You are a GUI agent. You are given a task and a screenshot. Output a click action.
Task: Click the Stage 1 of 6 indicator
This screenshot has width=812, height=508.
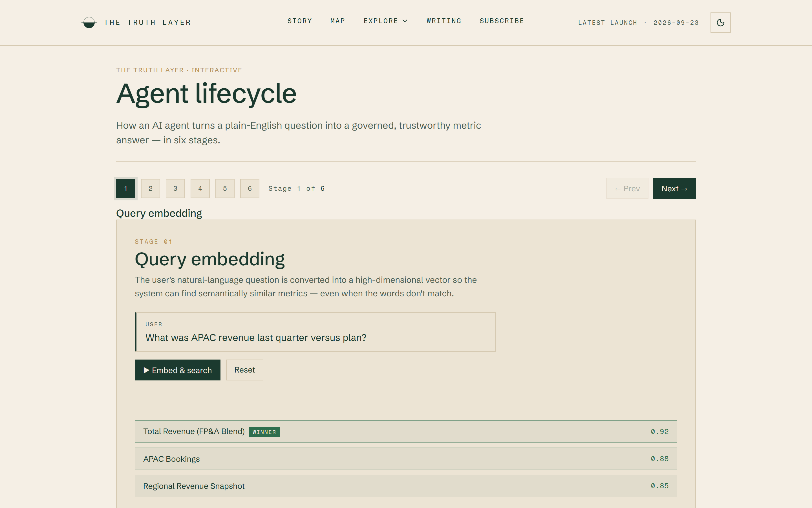pyautogui.click(x=296, y=189)
